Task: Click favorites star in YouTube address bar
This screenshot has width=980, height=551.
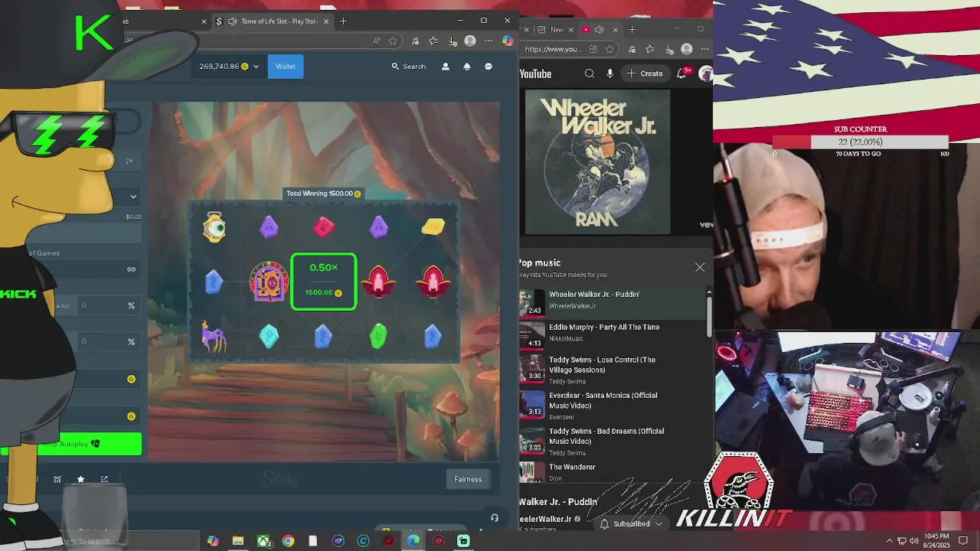Action: click(x=609, y=49)
